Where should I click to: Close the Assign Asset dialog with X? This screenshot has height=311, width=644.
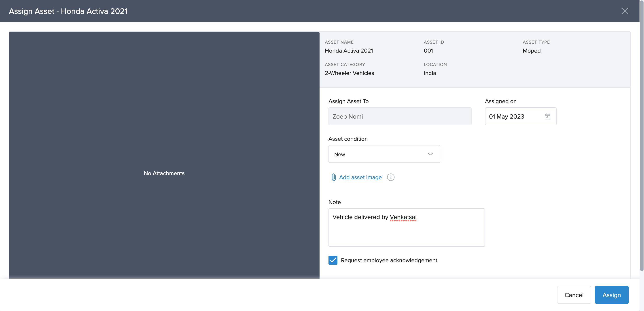pyautogui.click(x=625, y=11)
